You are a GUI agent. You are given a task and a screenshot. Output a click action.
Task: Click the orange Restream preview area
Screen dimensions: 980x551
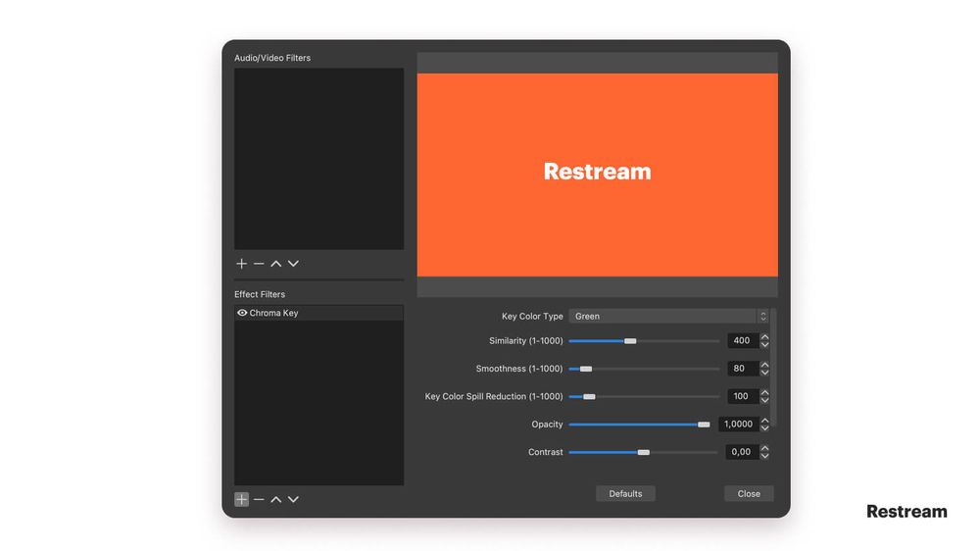[597, 175]
